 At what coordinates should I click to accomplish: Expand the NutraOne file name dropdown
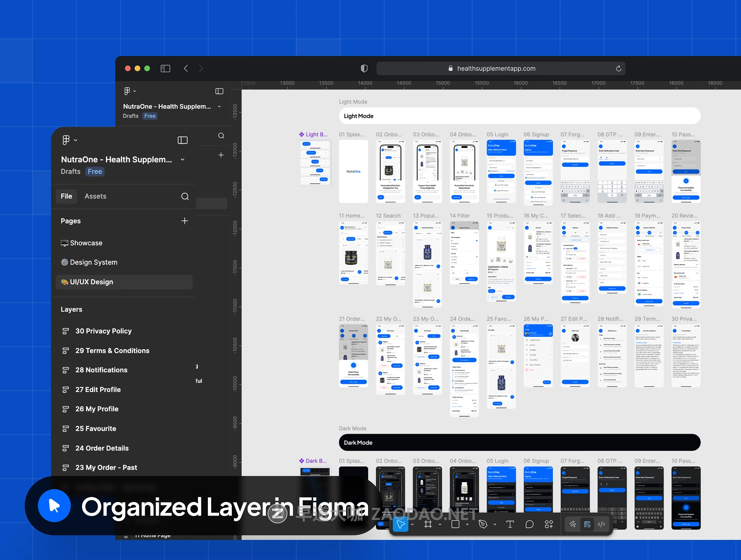[183, 160]
